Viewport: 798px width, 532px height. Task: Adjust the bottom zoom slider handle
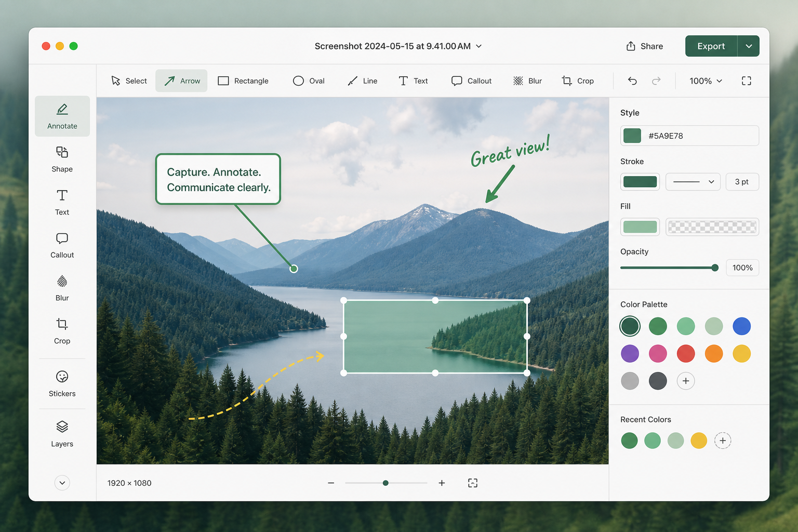(x=385, y=483)
